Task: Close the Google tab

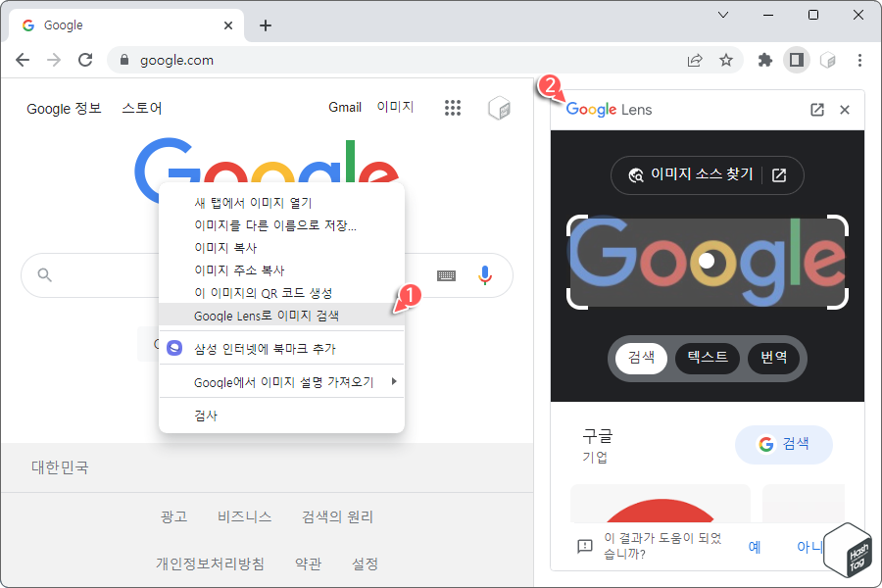Action: point(227,25)
